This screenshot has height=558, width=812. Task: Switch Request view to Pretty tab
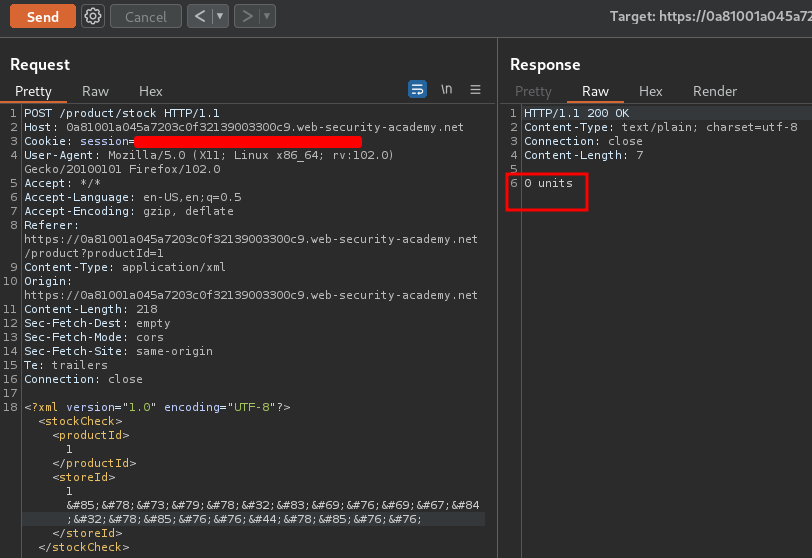[33, 92]
